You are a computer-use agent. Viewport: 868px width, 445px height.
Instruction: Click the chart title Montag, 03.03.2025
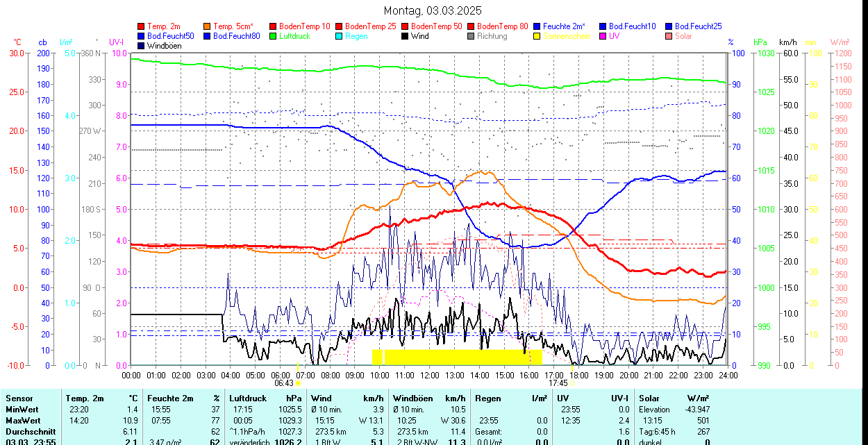point(433,10)
